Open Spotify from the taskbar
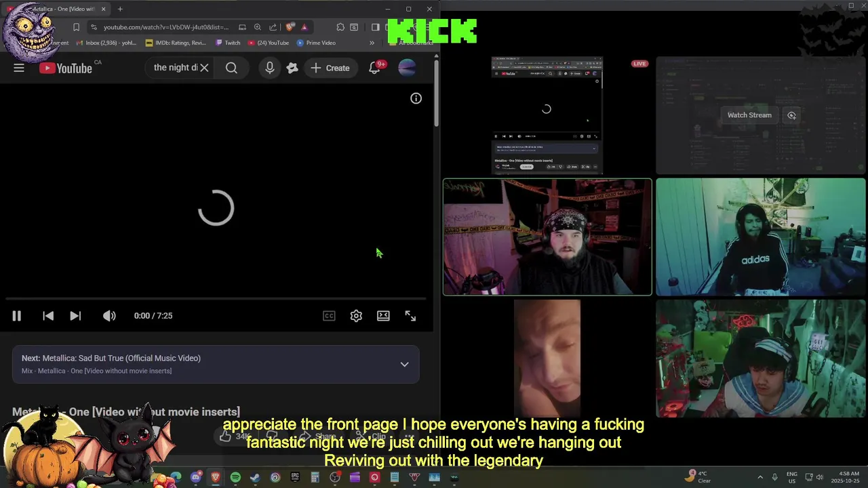 [235, 477]
